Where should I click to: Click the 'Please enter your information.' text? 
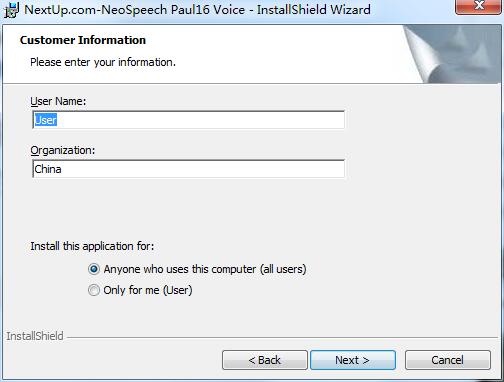tap(103, 62)
